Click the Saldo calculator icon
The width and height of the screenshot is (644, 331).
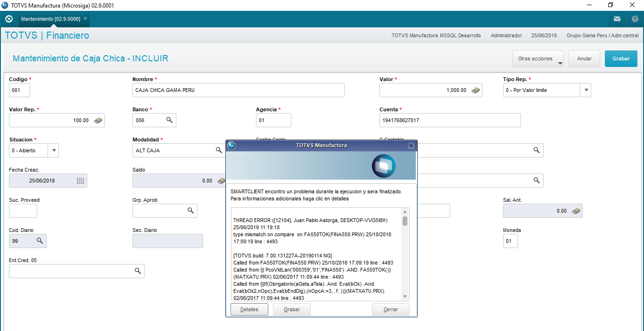pyautogui.click(x=221, y=181)
